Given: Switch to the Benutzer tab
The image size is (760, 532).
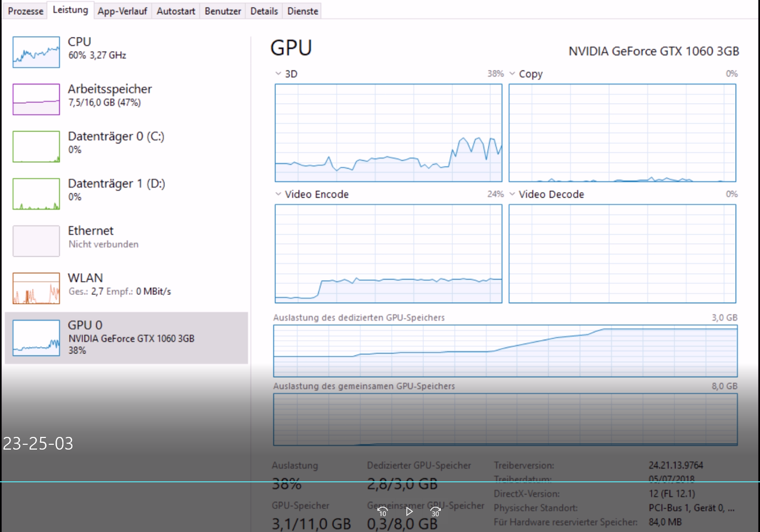Looking at the screenshot, I should tap(223, 11).
